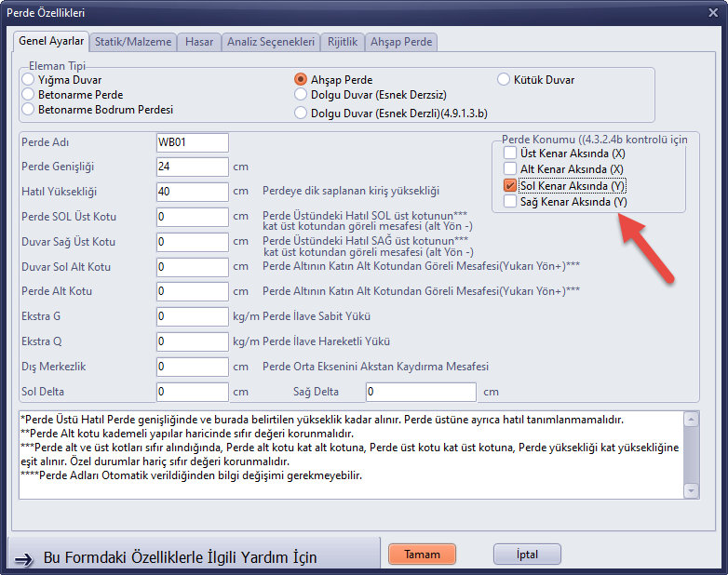728x575 pixels.
Task: Tick the Sağ Kenar Aksında (Y) checkbox
Action: (510, 201)
